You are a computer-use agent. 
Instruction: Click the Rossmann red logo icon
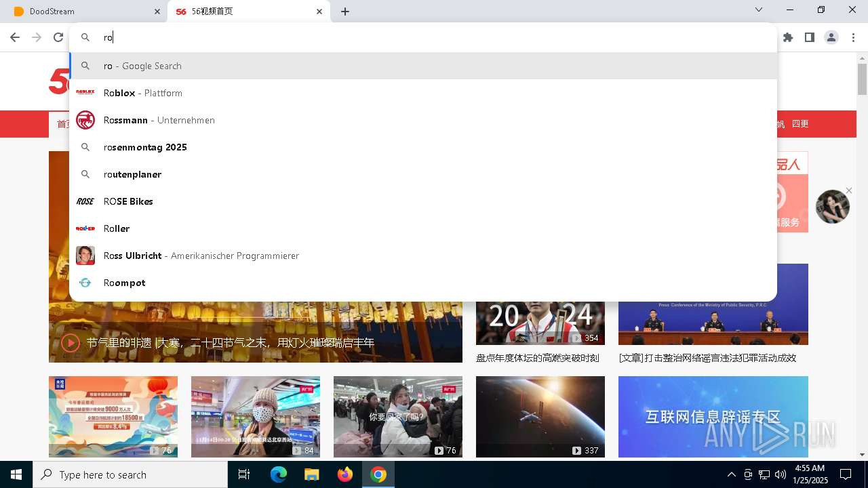[x=85, y=120]
